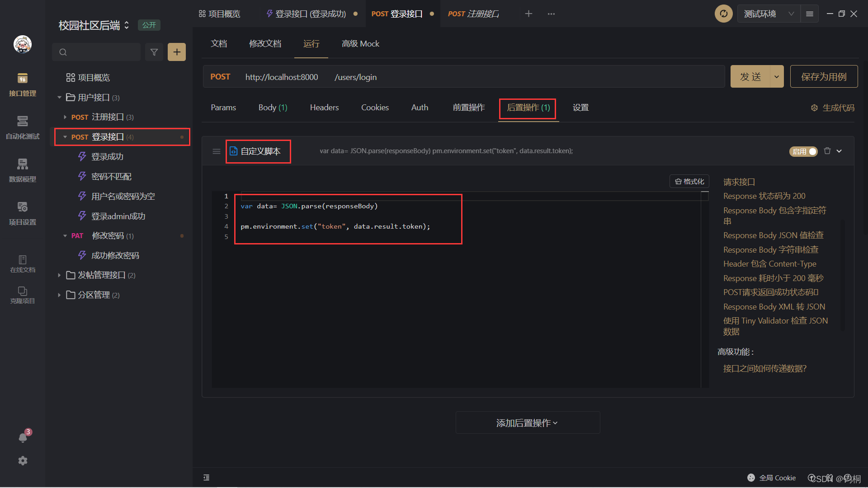
Task: Expand the 发帖管理接口 folder
Action: click(59, 275)
